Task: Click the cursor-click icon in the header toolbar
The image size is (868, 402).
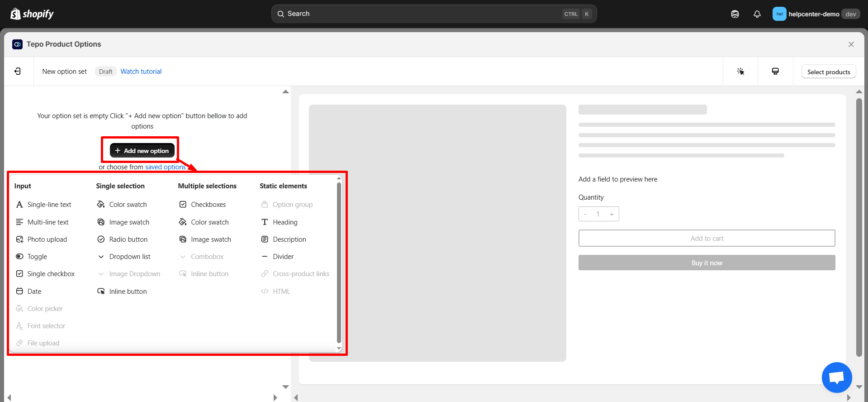Action: (x=740, y=72)
